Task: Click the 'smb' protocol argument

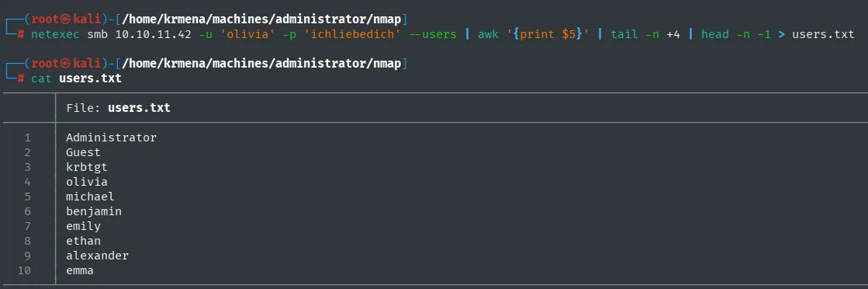Action: point(98,34)
